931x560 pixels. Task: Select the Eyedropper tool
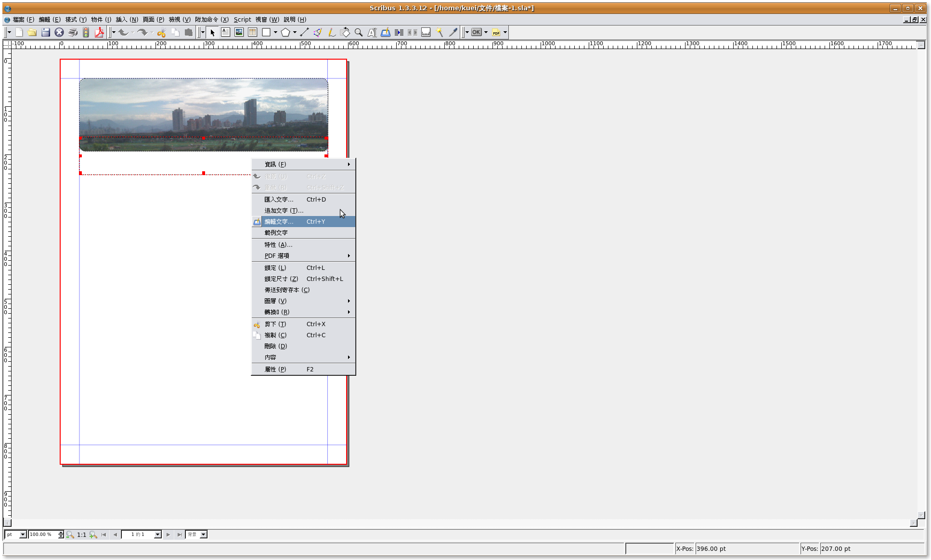(x=453, y=32)
